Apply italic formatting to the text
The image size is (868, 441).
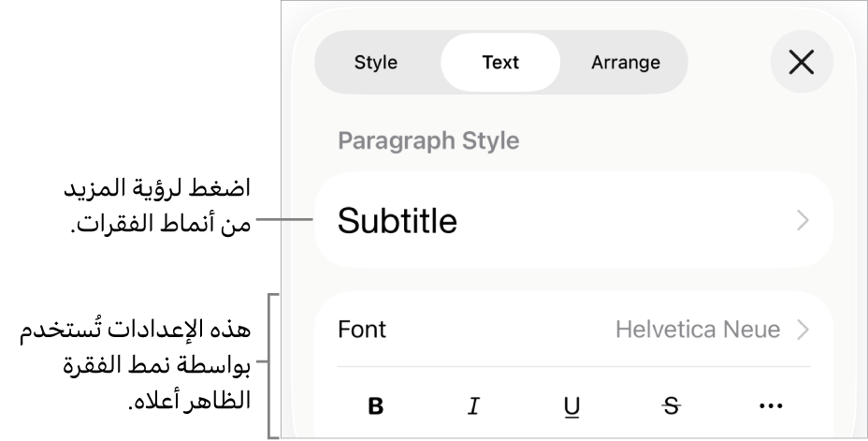[x=474, y=406]
